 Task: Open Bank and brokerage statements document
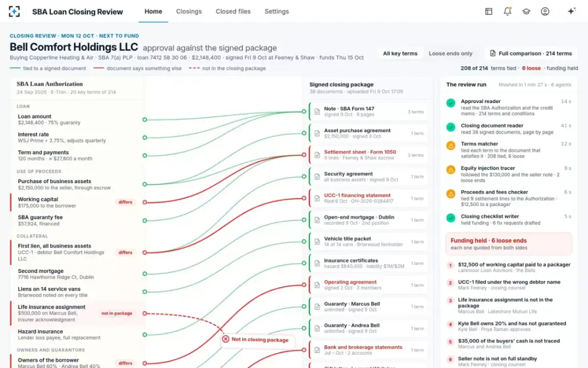(368, 350)
